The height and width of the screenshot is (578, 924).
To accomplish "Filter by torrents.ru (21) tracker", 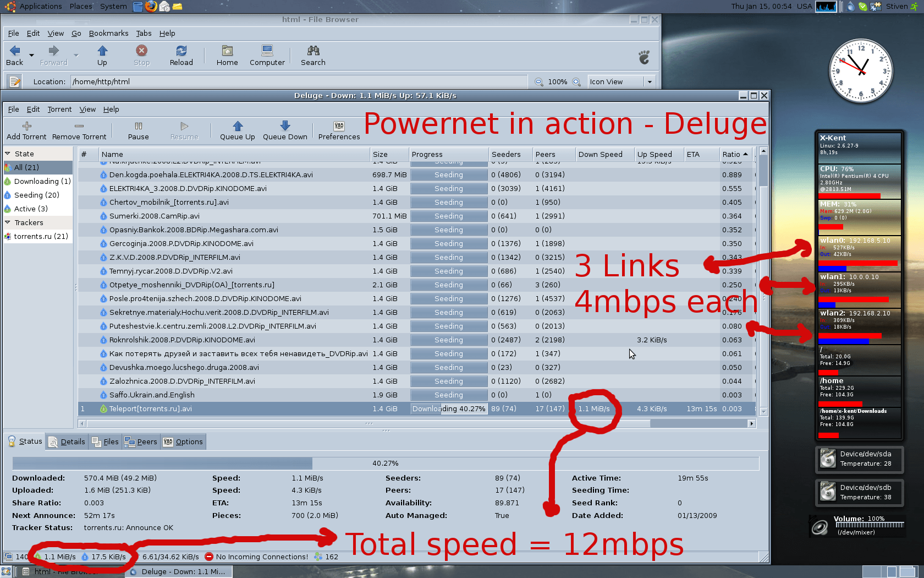I will click(x=38, y=236).
